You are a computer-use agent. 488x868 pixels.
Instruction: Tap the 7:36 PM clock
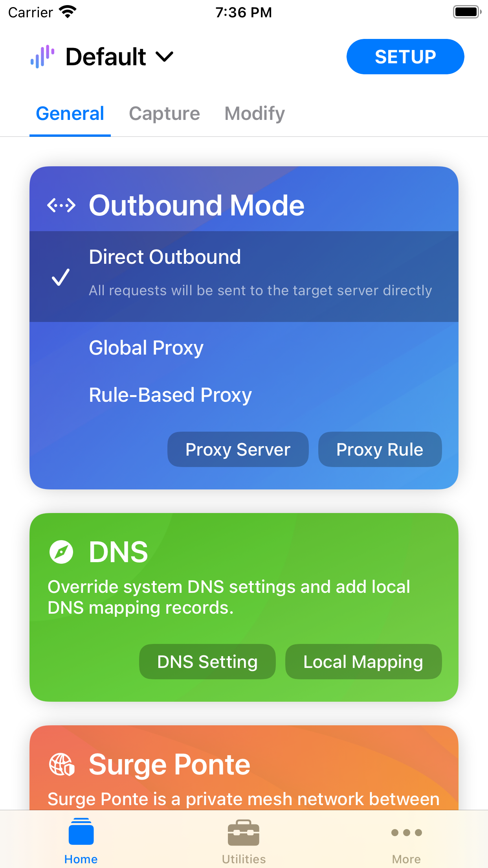coord(244,12)
